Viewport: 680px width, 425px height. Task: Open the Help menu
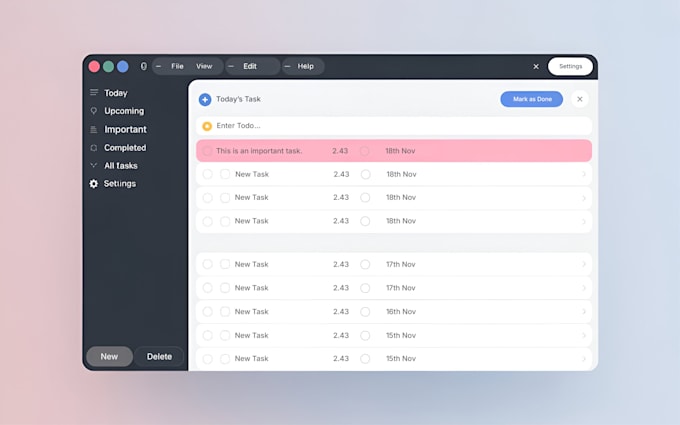[305, 66]
